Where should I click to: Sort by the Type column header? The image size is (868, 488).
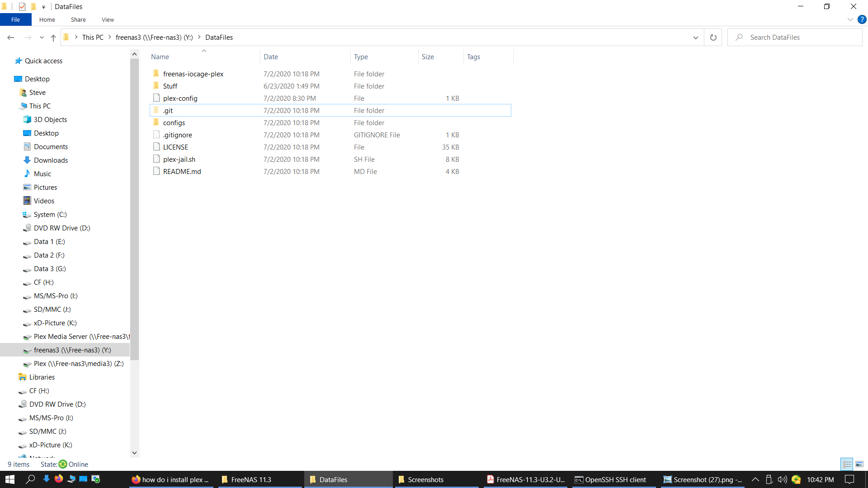tap(384, 57)
